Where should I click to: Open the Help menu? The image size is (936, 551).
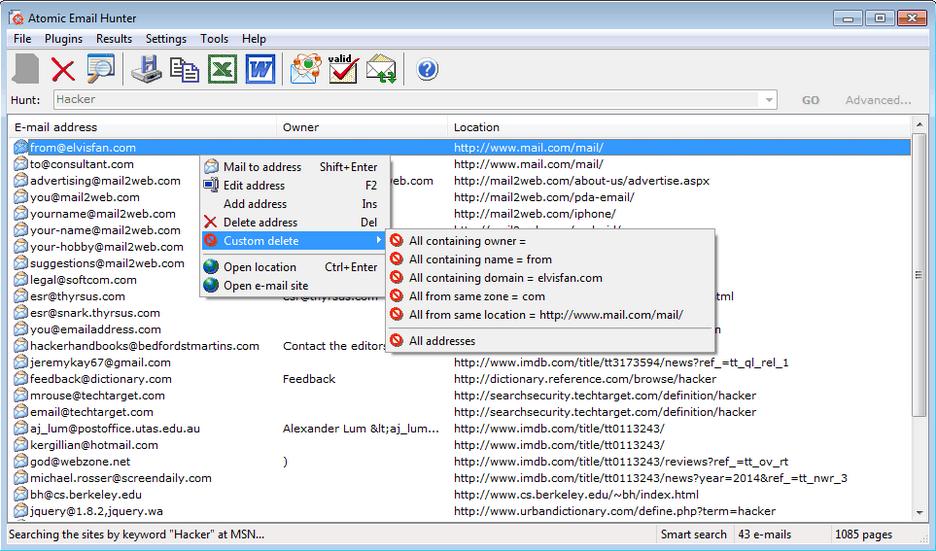(254, 39)
